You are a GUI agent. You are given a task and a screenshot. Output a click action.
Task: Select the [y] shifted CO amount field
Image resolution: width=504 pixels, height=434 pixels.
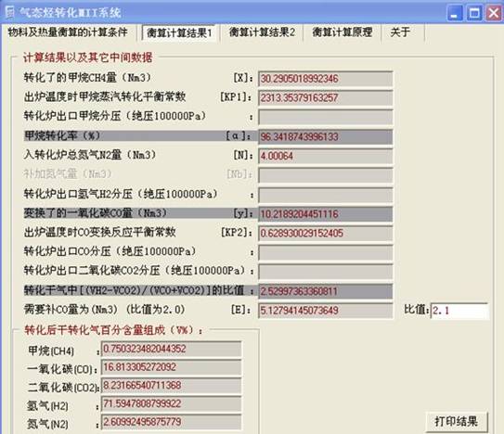[325, 214]
